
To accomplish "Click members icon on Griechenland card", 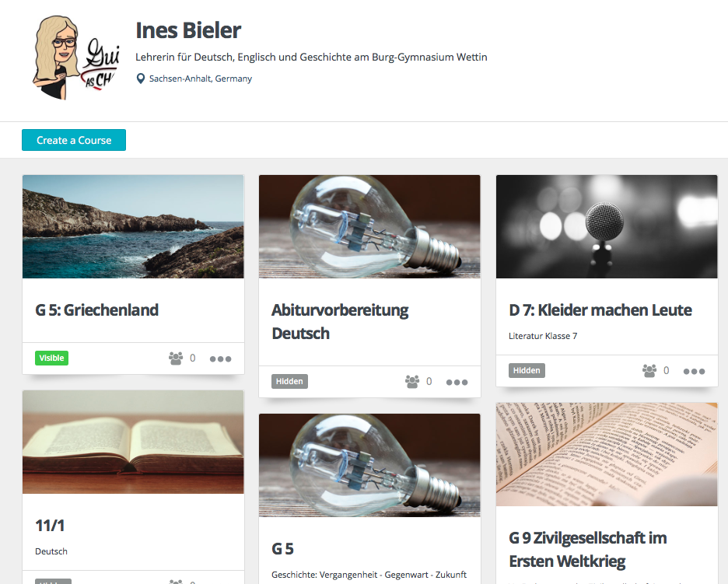I will [x=176, y=358].
